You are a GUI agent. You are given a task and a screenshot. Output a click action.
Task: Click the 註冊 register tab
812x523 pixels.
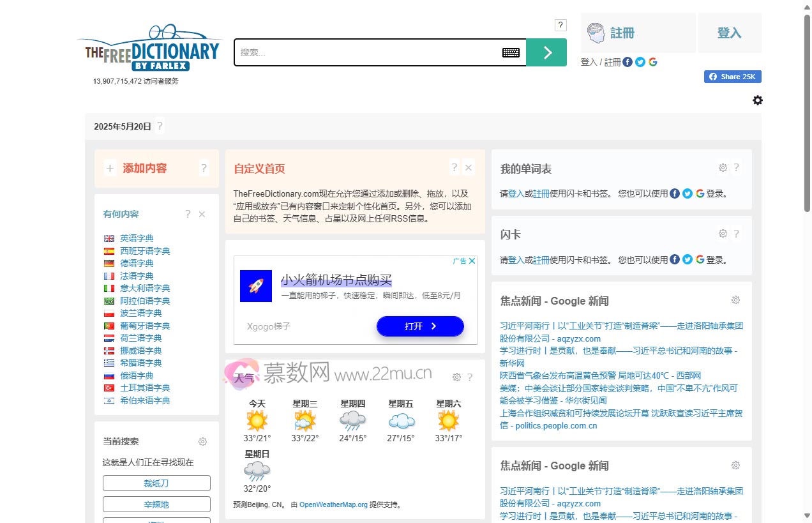point(637,33)
